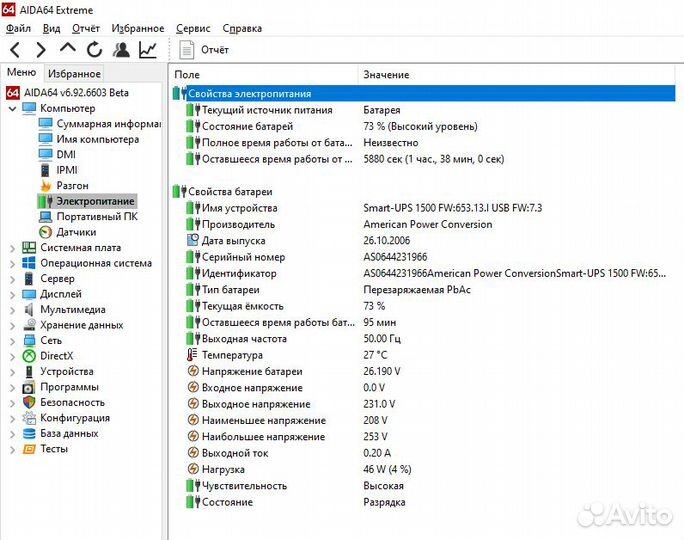Expand the Операционная система node
The image size is (684, 540).
(13, 264)
